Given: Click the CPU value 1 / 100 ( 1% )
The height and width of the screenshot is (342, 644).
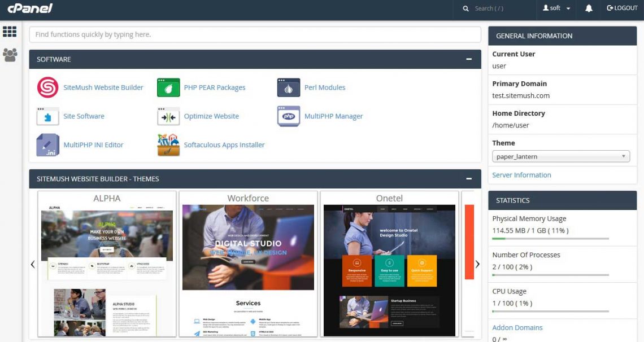Looking at the screenshot, I should [x=512, y=304].
